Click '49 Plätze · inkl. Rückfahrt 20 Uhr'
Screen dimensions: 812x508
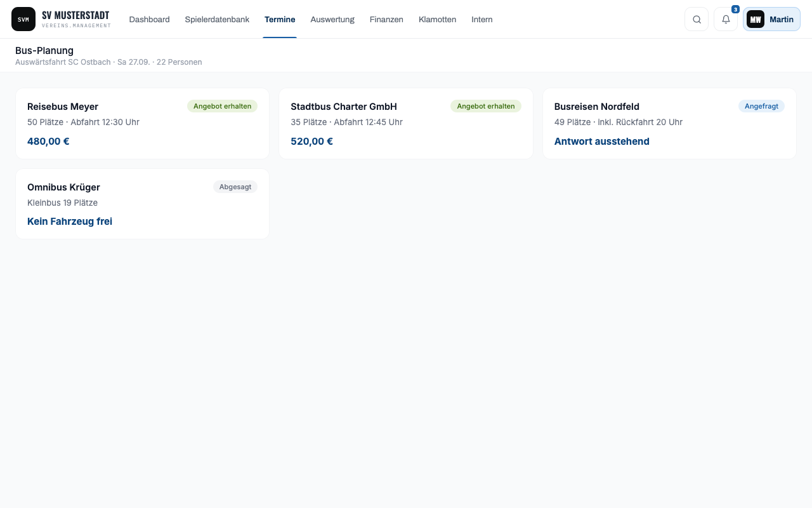pyautogui.click(x=619, y=122)
